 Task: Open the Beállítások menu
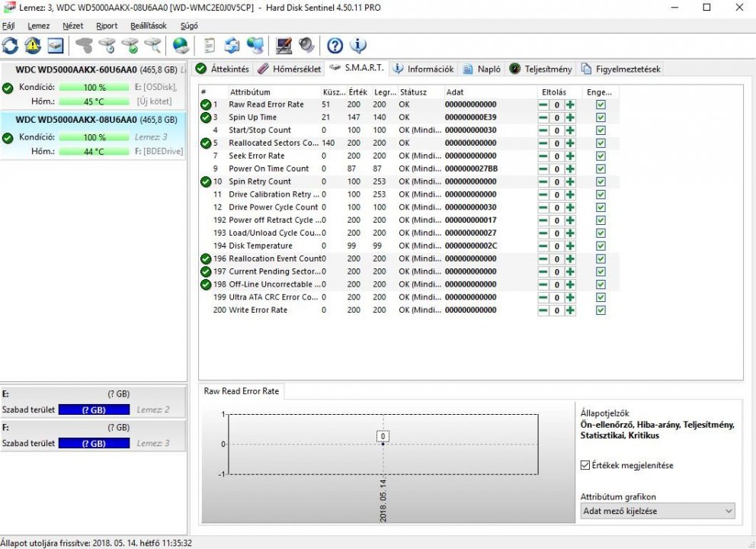[x=149, y=26]
